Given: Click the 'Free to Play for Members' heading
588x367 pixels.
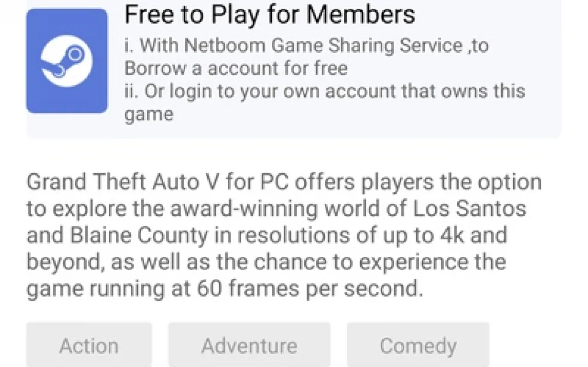Looking at the screenshot, I should coord(269,14).
